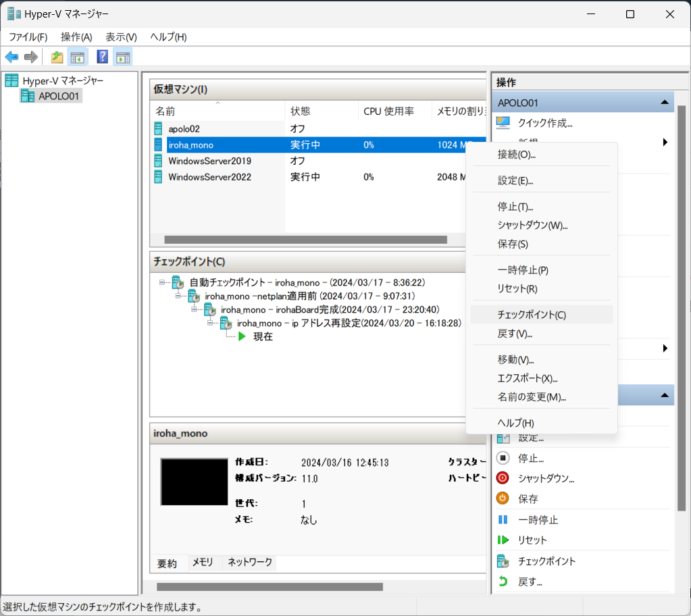Click the iroha_mono VM row icon

coord(158,145)
